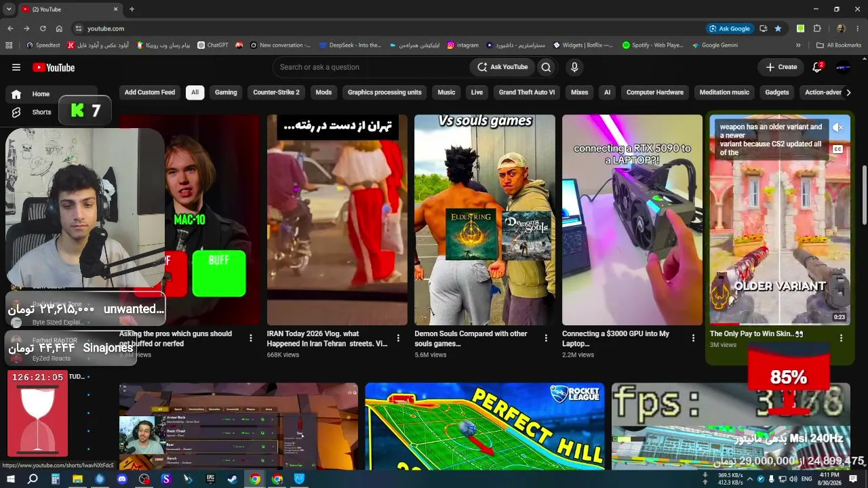The height and width of the screenshot is (488, 868).
Task: Open the Google Gemini bookmark
Action: tap(715, 45)
